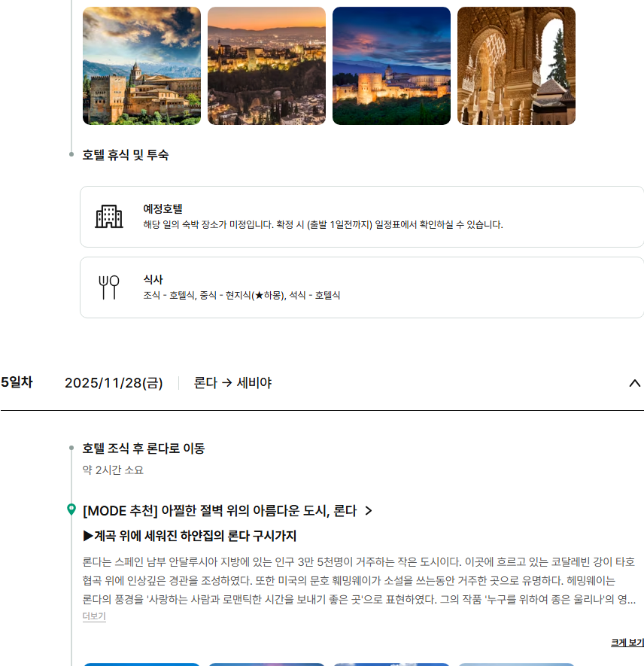Click the 론다 구시가지 subheading
Viewport: 644px width, 666px height.
click(x=190, y=536)
